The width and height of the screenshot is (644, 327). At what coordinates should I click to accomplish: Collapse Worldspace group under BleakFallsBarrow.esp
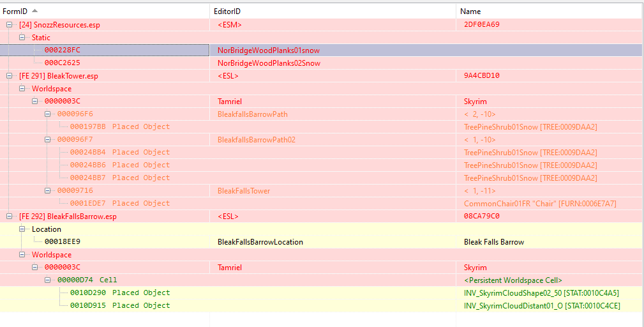(x=22, y=255)
